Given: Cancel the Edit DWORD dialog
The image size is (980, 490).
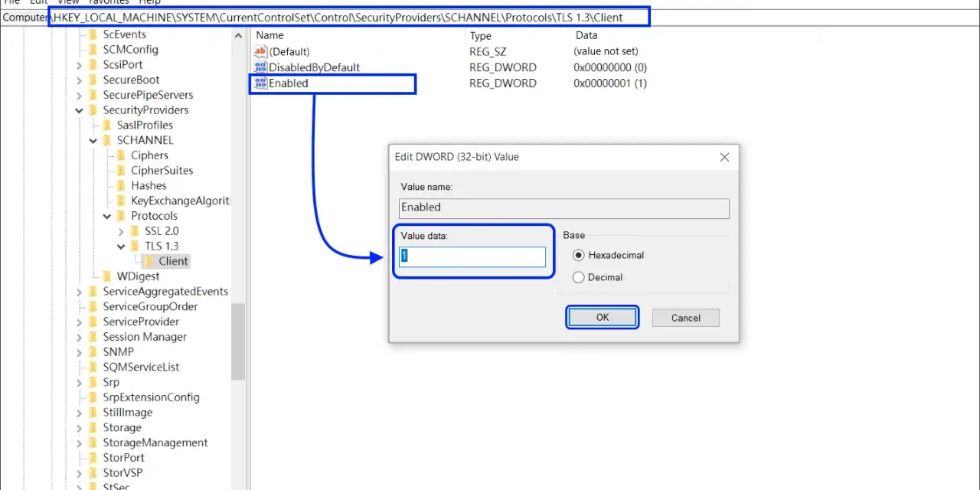Looking at the screenshot, I should coord(686,318).
